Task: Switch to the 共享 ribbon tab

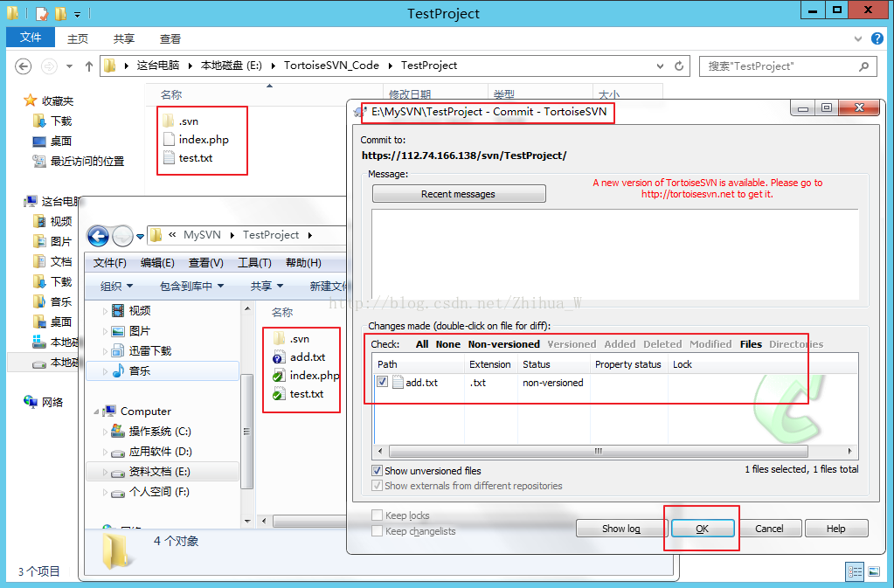Action: point(124,38)
